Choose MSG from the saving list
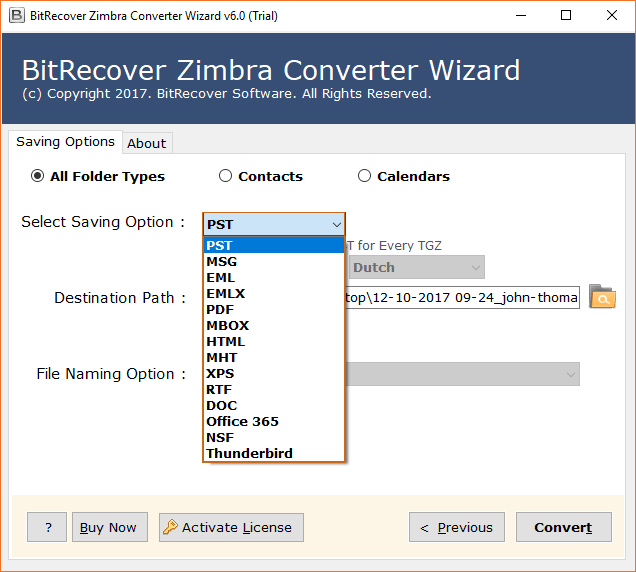Viewport: 636px width, 572px height. [x=274, y=262]
